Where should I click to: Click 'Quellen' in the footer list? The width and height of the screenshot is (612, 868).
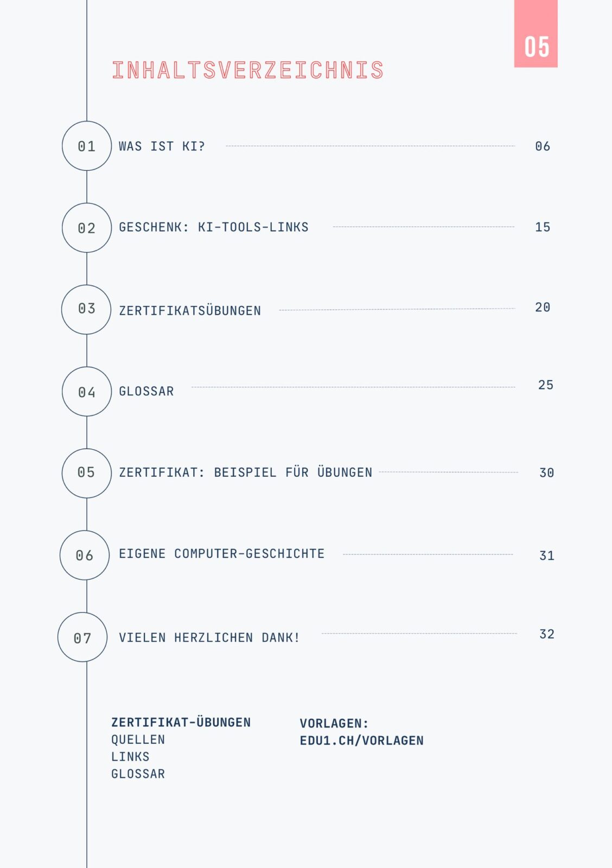point(138,739)
